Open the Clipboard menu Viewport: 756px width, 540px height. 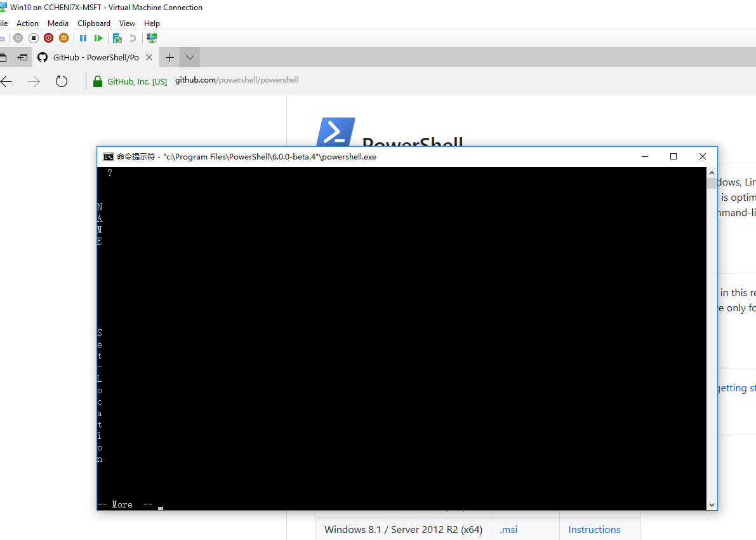pyautogui.click(x=94, y=23)
